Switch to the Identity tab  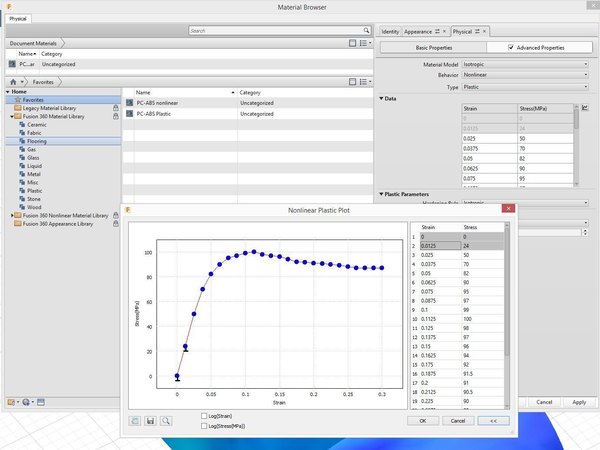coord(390,32)
